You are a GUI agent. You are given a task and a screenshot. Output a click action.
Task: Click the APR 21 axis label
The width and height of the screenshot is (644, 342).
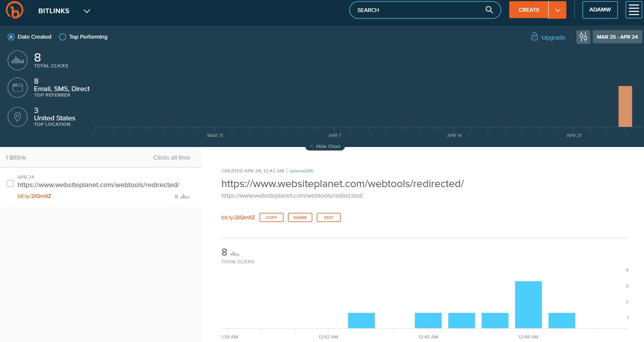point(574,135)
